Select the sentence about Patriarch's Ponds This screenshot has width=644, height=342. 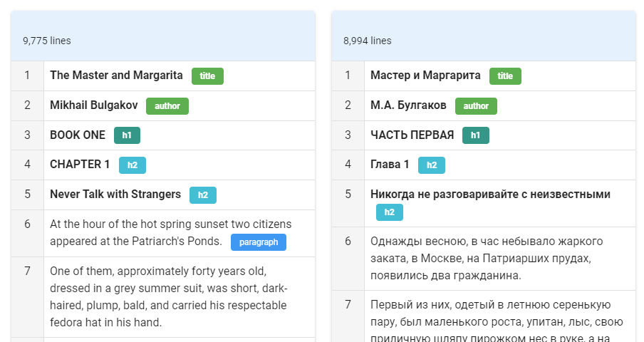click(x=170, y=232)
